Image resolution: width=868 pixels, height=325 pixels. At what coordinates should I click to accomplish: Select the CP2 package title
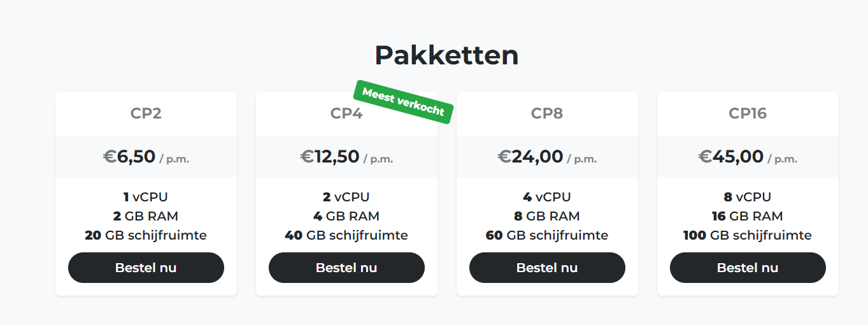(x=146, y=113)
